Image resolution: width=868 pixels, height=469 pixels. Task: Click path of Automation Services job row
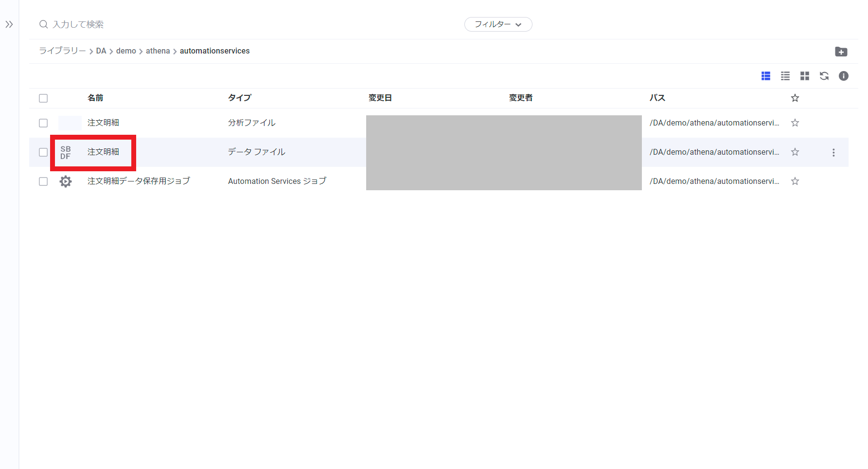click(714, 181)
